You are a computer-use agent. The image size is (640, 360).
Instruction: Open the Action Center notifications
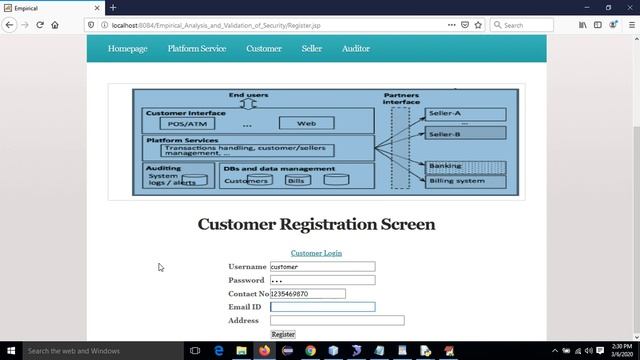point(600,351)
